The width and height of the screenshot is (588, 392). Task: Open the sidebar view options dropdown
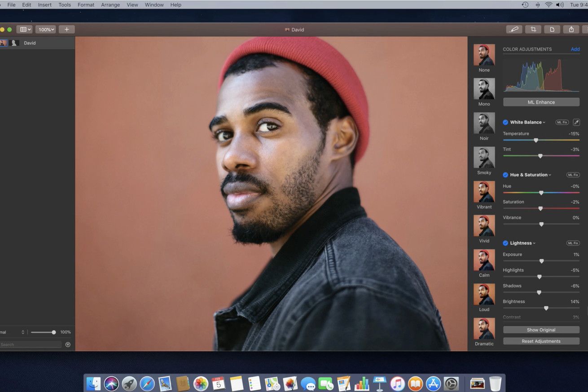pyautogui.click(x=24, y=29)
